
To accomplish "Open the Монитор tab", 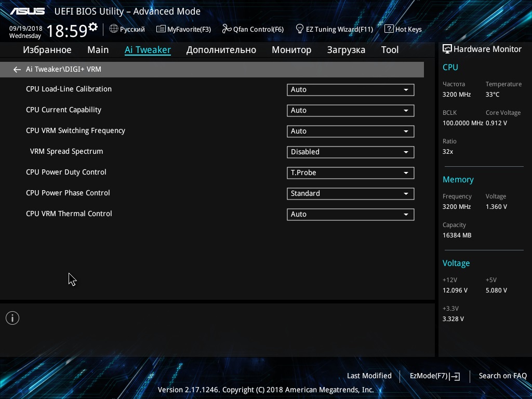I will [x=291, y=50].
